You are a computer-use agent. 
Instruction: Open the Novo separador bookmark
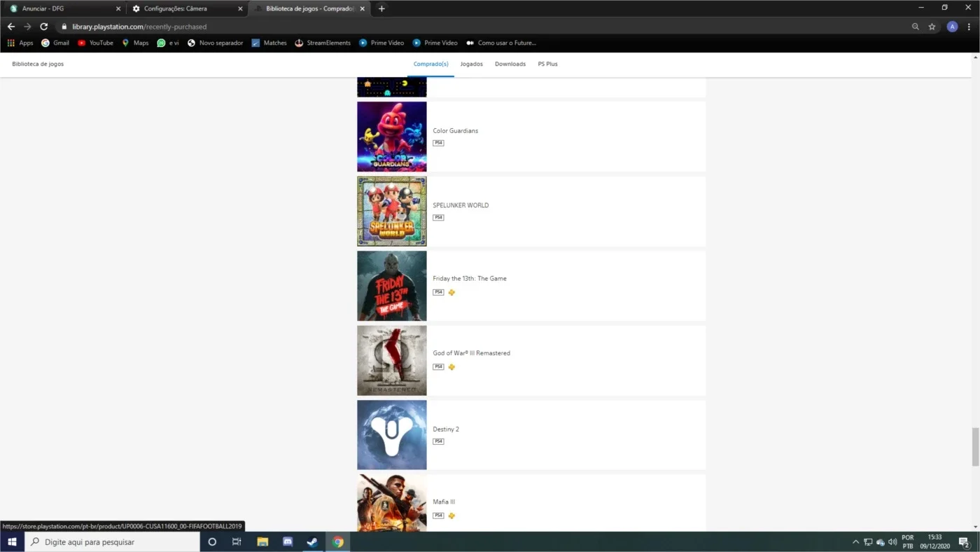pos(215,43)
